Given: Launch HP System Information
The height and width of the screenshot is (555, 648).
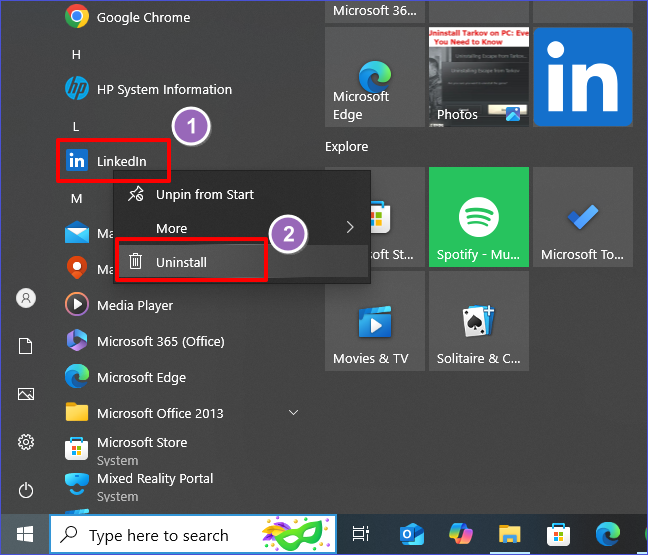Looking at the screenshot, I should (x=148, y=89).
